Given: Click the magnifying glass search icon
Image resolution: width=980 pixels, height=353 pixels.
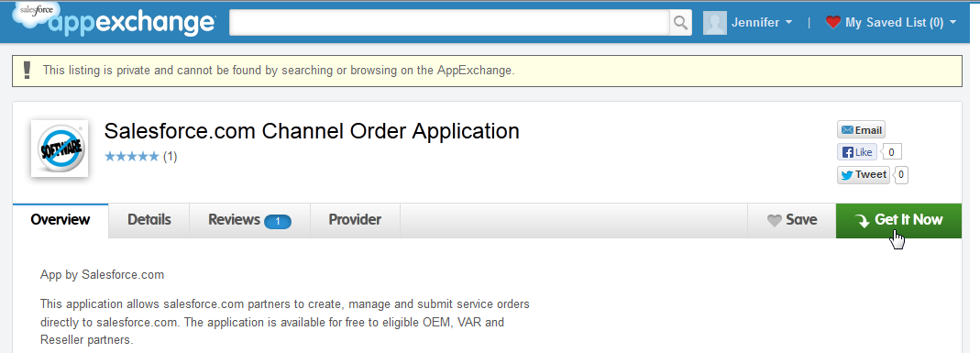Looking at the screenshot, I should pos(680,23).
